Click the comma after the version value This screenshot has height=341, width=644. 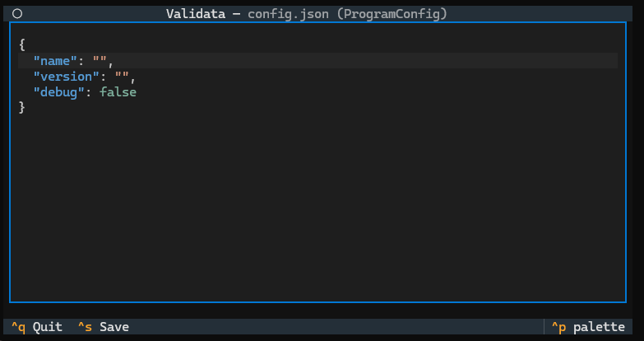click(x=132, y=77)
